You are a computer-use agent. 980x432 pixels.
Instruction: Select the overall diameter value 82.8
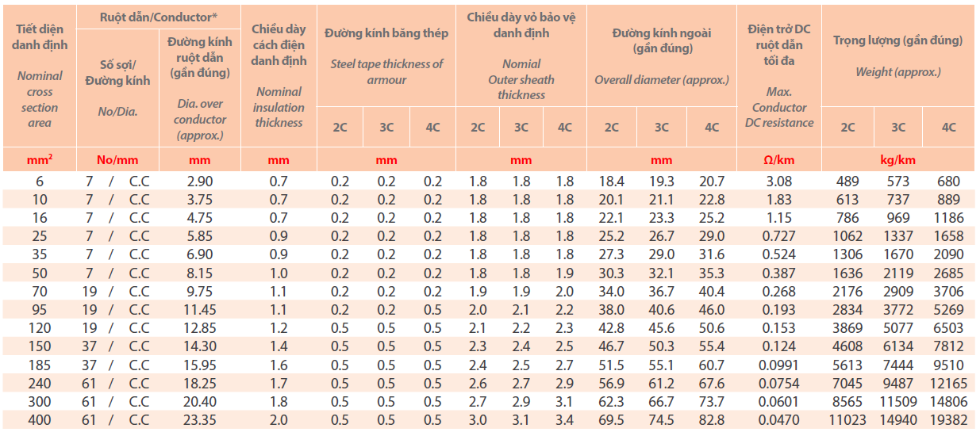pyautogui.click(x=712, y=419)
